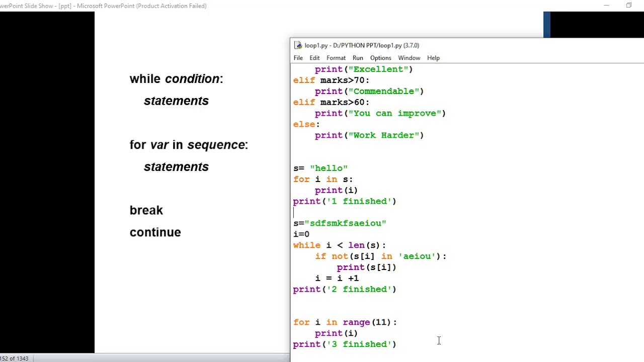The width and height of the screenshot is (644, 362).
Task: Click the slide counter in the status bar
Action: [x=14, y=358]
